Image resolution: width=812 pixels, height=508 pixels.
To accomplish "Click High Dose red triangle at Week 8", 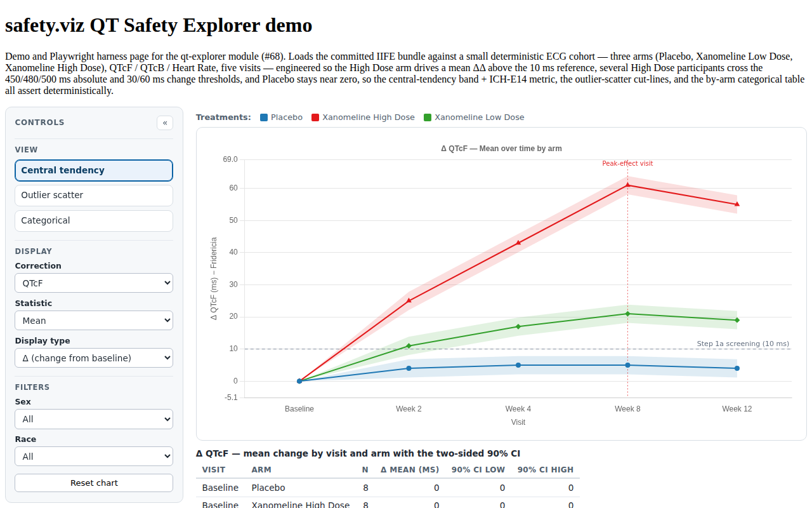I will [627, 185].
